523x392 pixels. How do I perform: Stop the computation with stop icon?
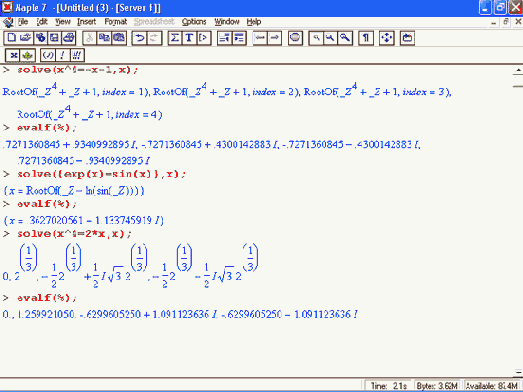[295, 38]
